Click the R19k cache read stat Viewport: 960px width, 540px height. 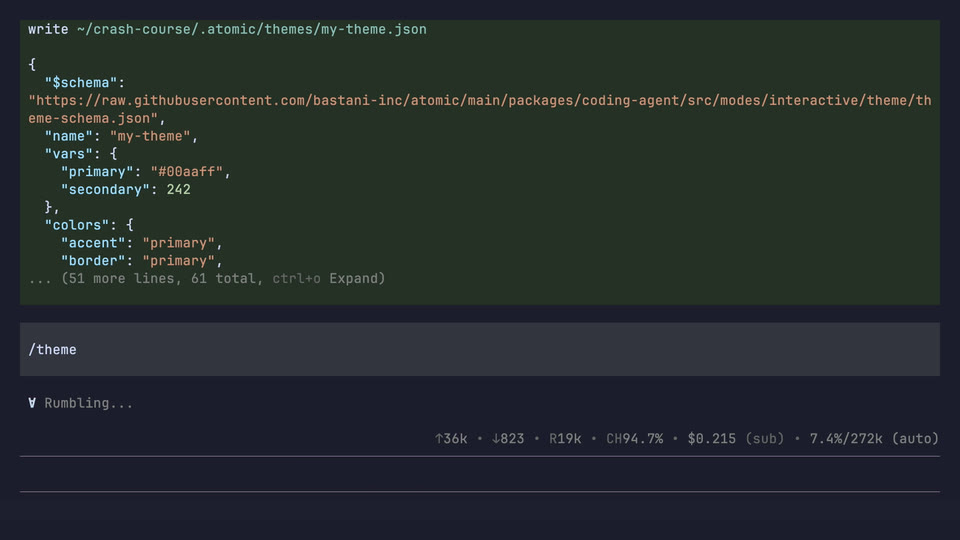pos(565,438)
